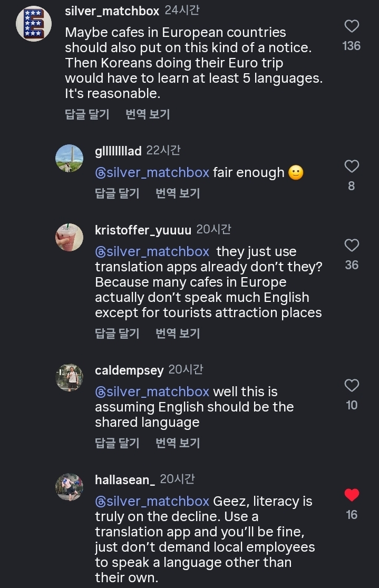Tap heart on kristoffer_yuuuu's reply
379x588 pixels.
point(351,246)
